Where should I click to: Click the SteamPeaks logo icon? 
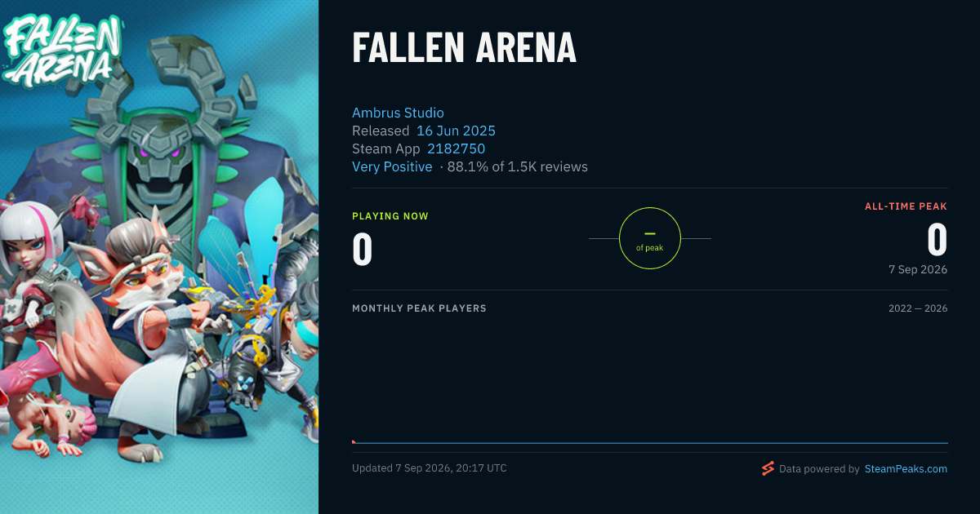coord(768,468)
